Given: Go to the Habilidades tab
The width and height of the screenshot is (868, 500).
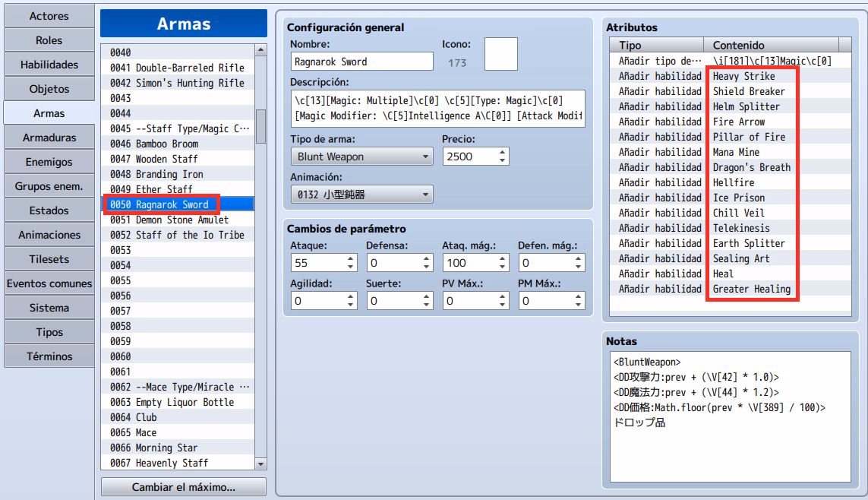Looking at the screenshot, I should (49, 65).
